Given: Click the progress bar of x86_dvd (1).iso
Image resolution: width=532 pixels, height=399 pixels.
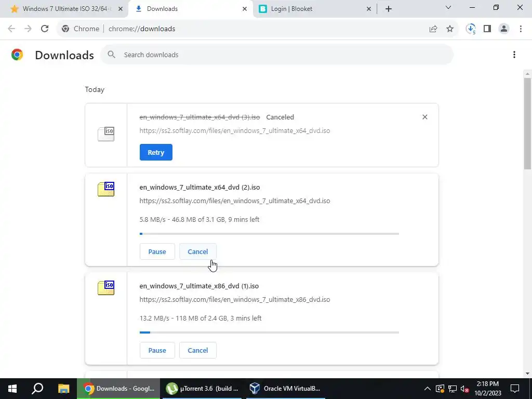Looking at the screenshot, I should (269, 332).
